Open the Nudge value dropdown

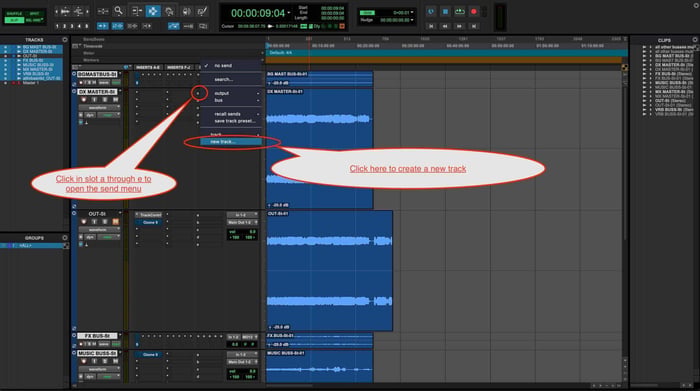pos(411,20)
